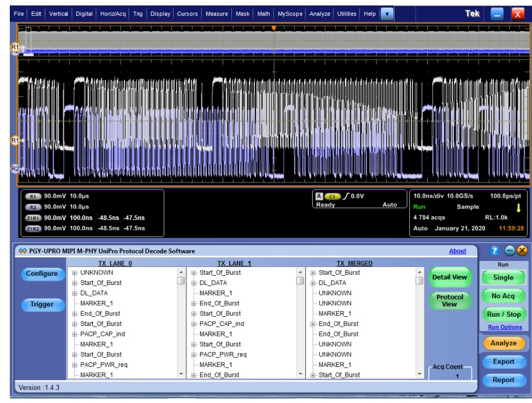Click the R1 reference handle on overview strip
Viewport: 532px width, 403px height.
(x=15, y=47)
